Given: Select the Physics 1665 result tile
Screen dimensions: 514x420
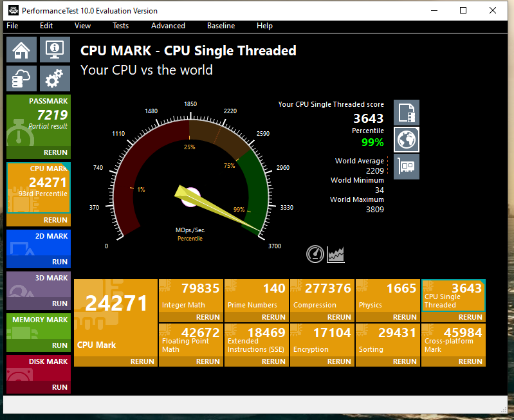Looking at the screenshot, I should (x=388, y=296).
